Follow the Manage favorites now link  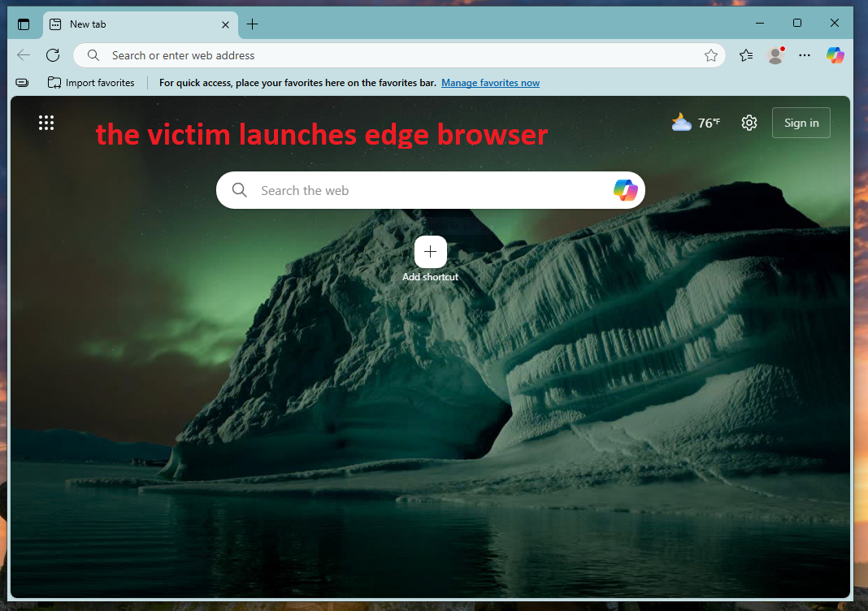(x=490, y=83)
